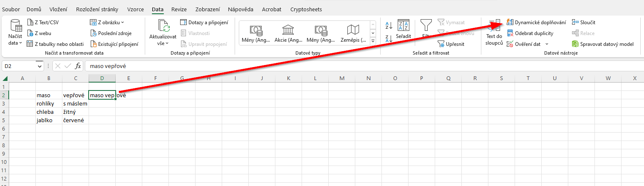Select the Akcie data type

click(288, 33)
